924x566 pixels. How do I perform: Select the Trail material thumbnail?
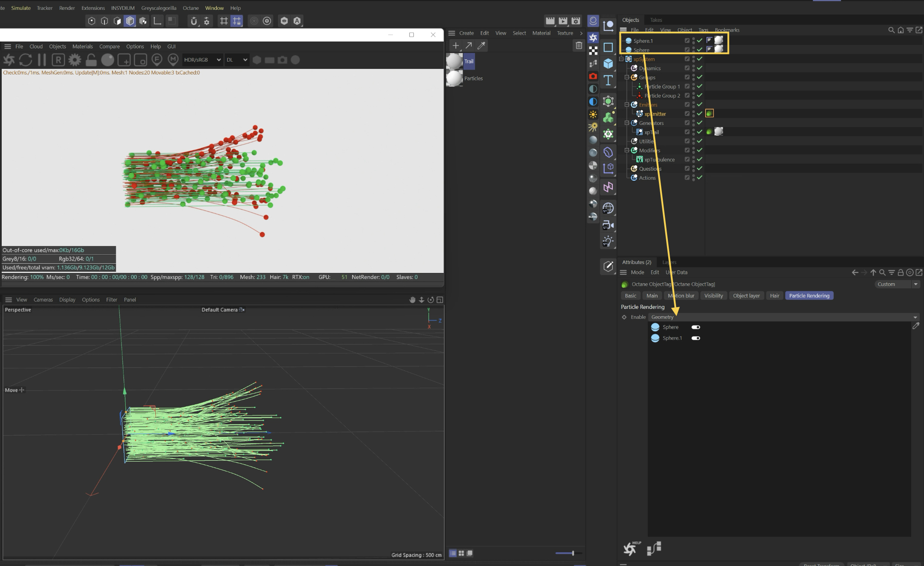[x=455, y=62]
